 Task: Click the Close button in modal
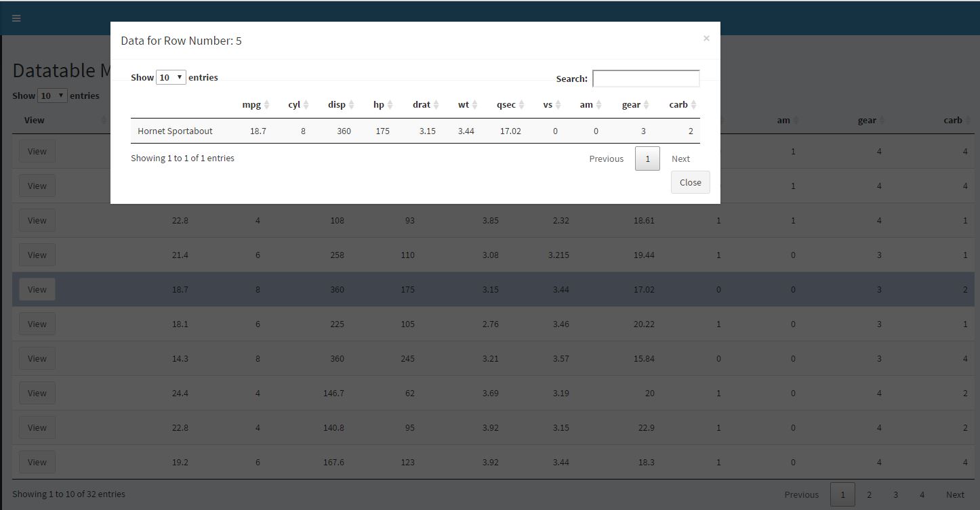pos(691,182)
